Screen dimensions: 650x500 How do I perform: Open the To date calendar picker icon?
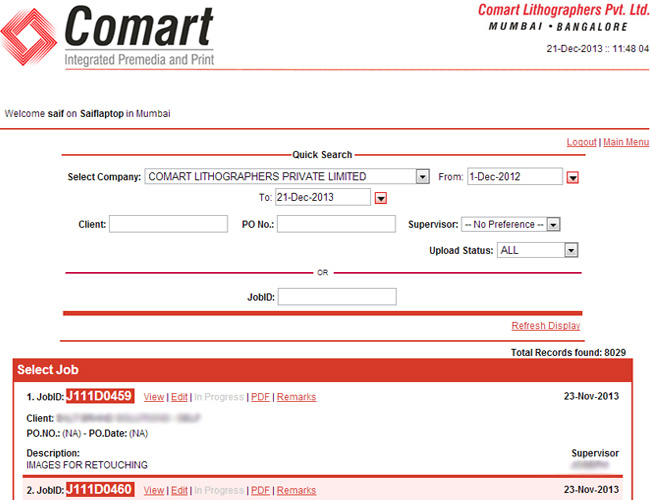click(x=381, y=198)
